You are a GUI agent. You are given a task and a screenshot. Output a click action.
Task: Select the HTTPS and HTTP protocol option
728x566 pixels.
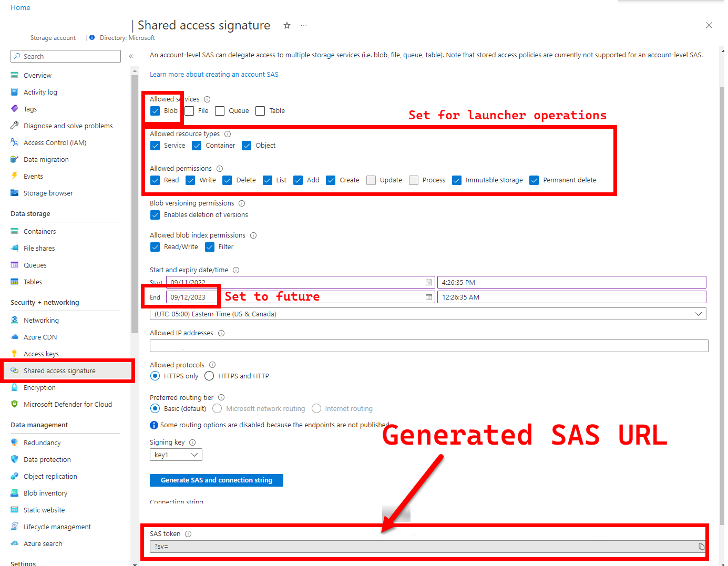coord(209,376)
